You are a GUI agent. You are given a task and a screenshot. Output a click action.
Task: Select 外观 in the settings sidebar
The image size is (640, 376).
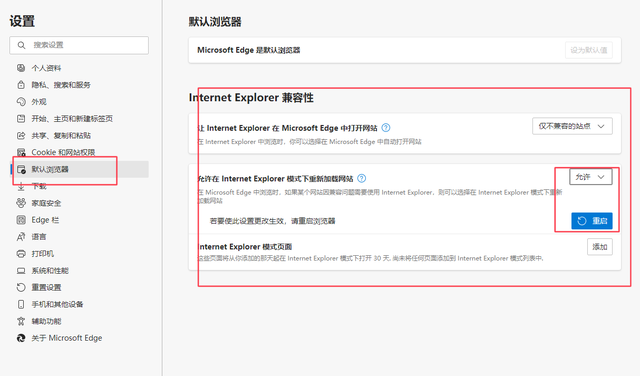[x=80, y=101]
